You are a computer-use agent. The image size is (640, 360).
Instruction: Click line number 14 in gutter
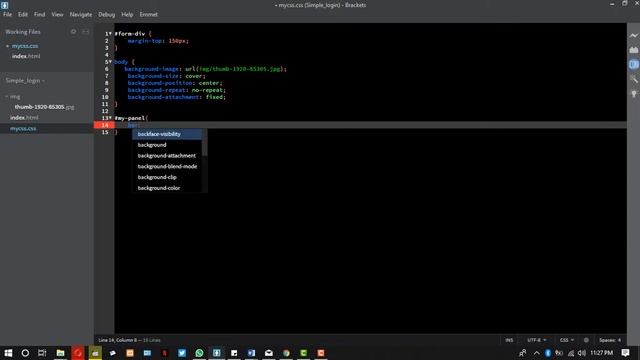[x=105, y=125]
